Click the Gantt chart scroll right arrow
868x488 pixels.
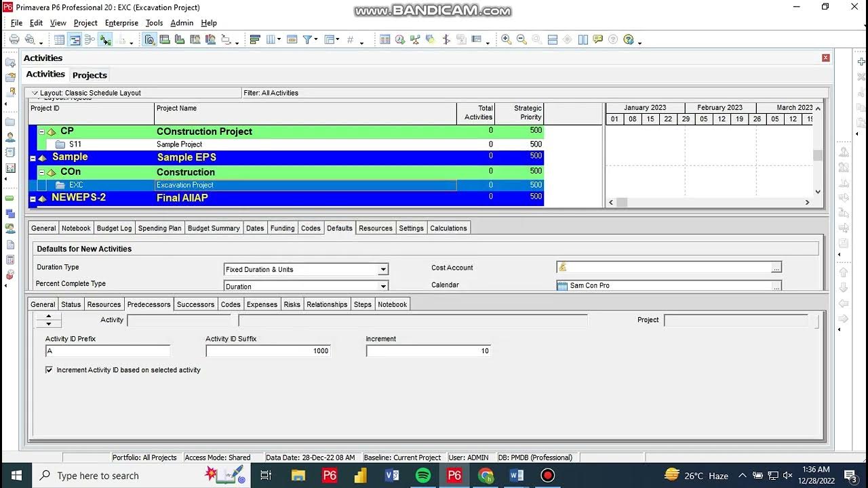coord(807,202)
